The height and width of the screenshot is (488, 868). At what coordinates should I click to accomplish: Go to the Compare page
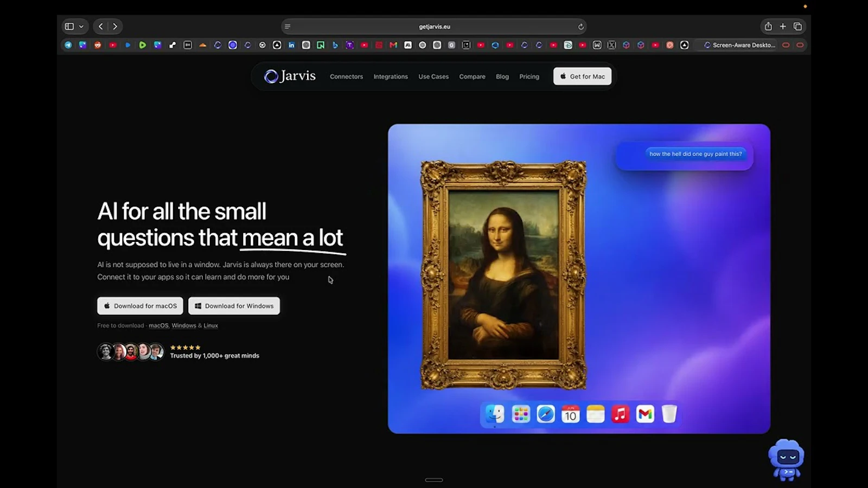[472, 76]
